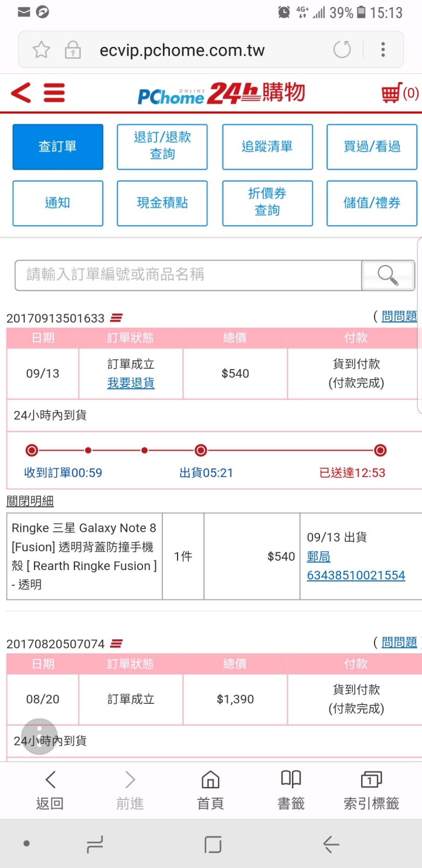Open the shopping cart icon

coord(391,93)
